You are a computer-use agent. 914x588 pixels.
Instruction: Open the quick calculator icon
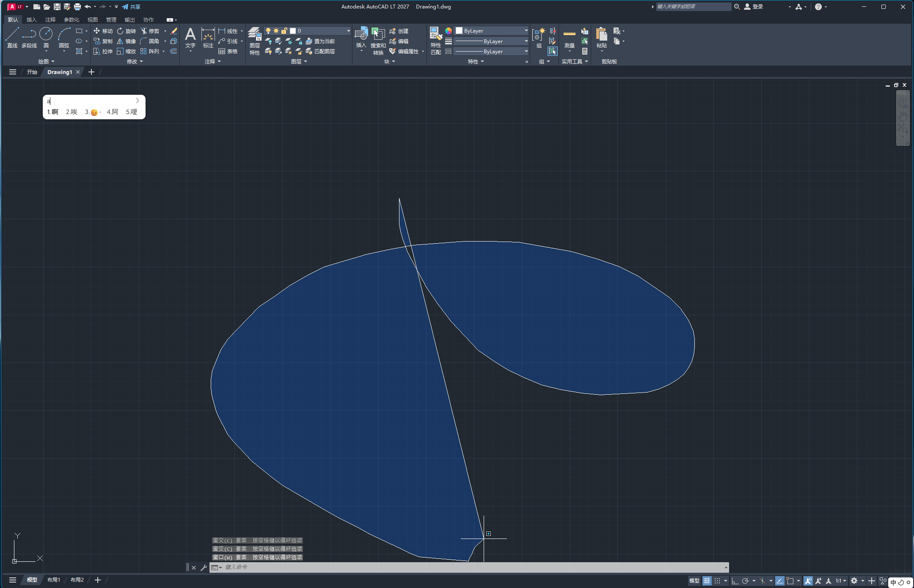click(585, 51)
